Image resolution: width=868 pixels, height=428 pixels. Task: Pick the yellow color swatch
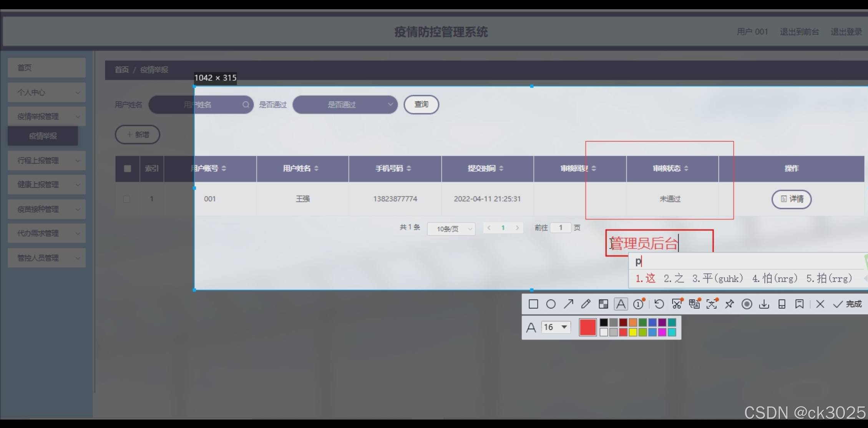(x=633, y=332)
